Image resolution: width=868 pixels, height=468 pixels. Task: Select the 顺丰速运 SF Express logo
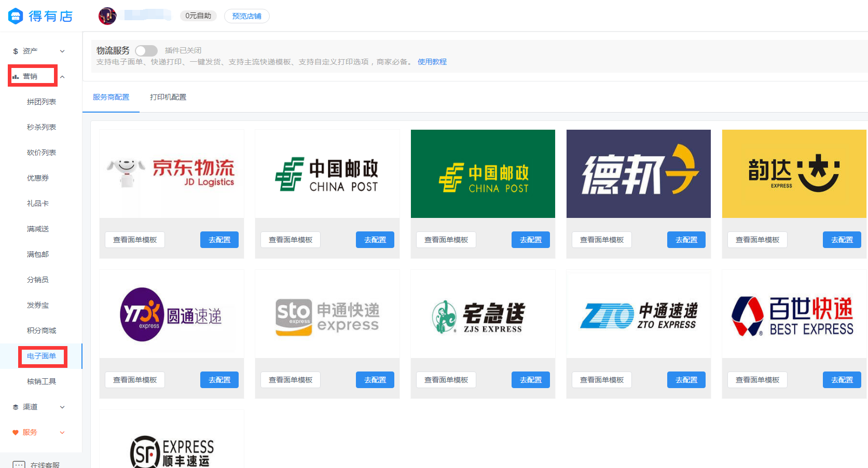click(172, 439)
